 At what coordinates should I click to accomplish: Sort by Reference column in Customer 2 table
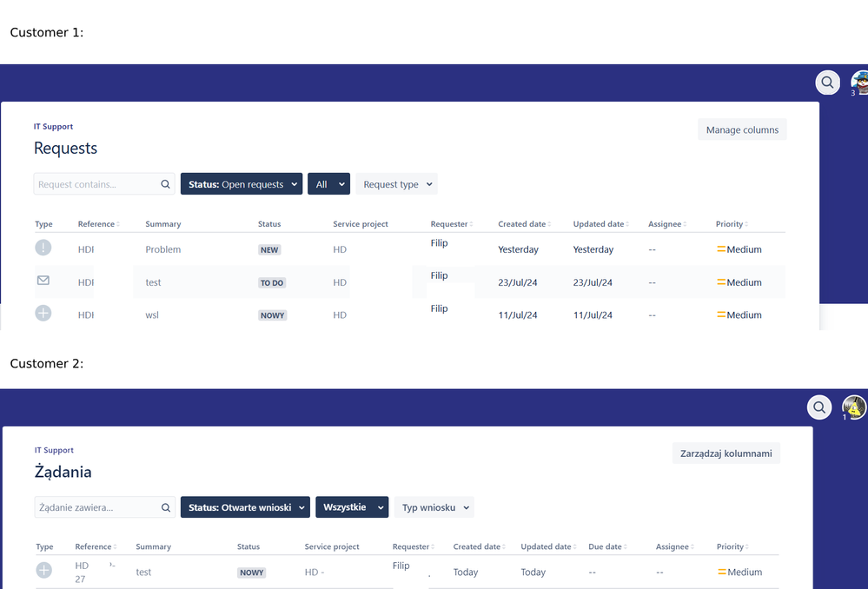pos(96,547)
